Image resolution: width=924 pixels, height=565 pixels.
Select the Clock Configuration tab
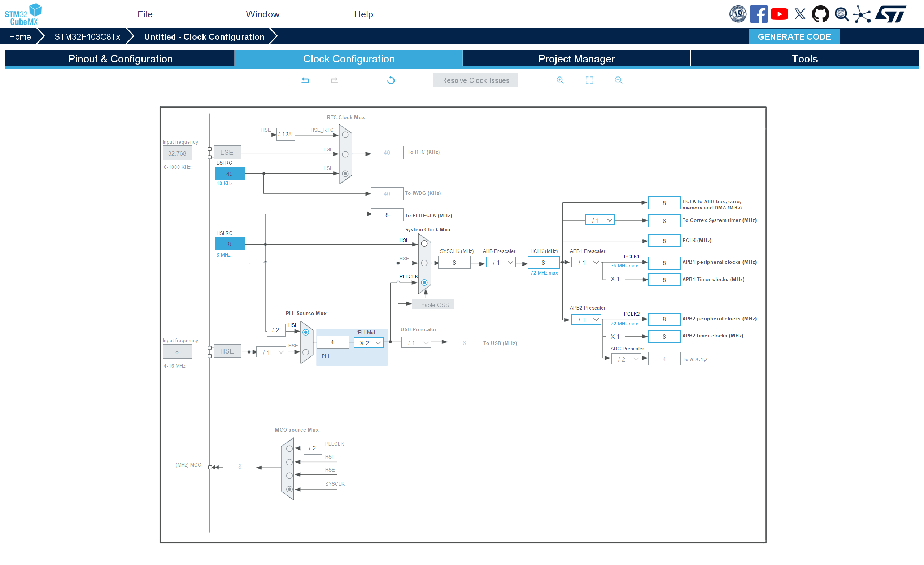(349, 59)
